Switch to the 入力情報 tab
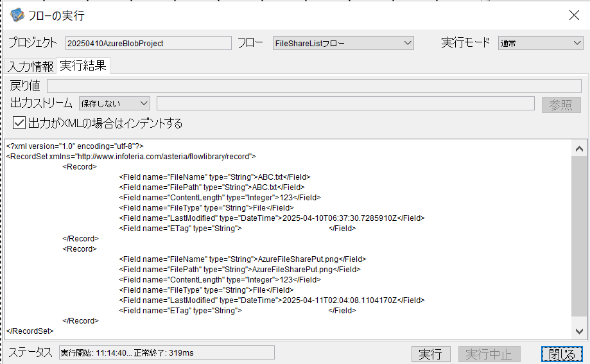 (31, 66)
